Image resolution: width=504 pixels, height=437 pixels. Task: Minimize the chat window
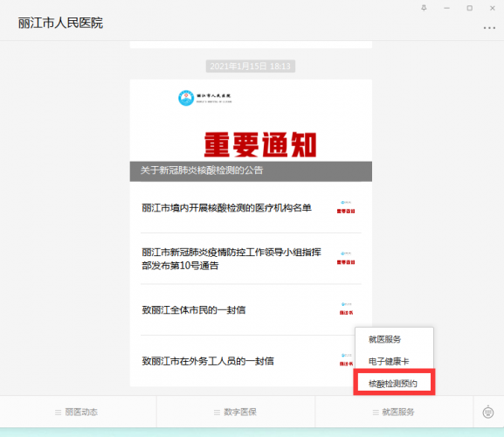coord(446,8)
